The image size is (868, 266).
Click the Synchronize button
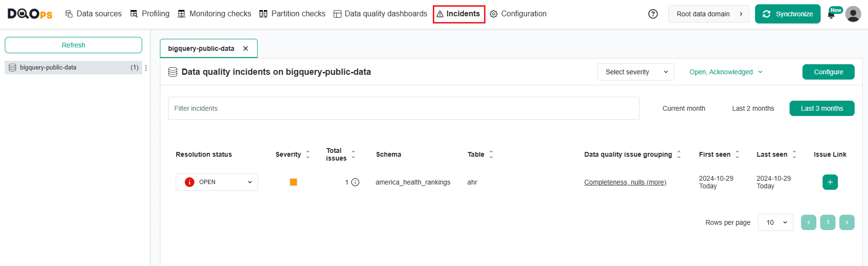click(x=788, y=14)
